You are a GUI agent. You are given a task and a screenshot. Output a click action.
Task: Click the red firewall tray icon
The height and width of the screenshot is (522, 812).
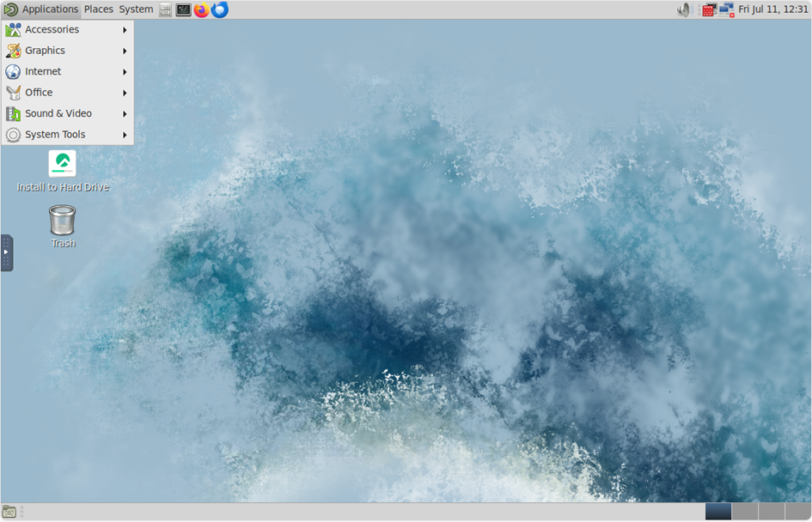[708, 9]
